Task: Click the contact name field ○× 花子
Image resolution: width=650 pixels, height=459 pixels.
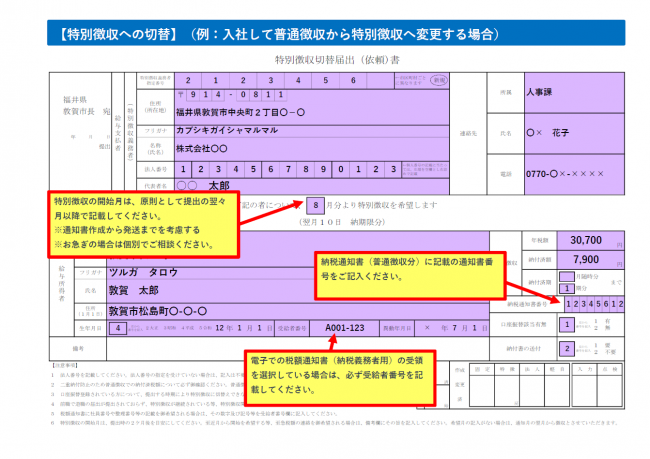Action: pos(575,134)
